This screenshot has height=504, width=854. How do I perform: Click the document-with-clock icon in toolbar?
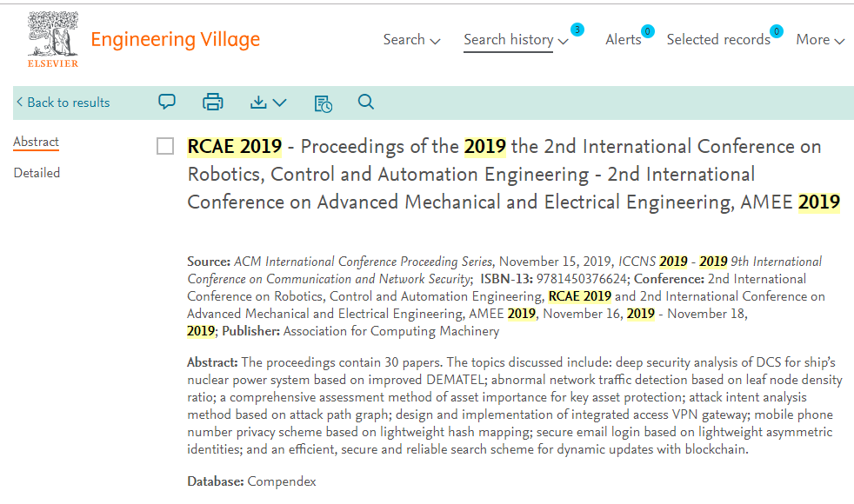pyautogui.click(x=323, y=103)
